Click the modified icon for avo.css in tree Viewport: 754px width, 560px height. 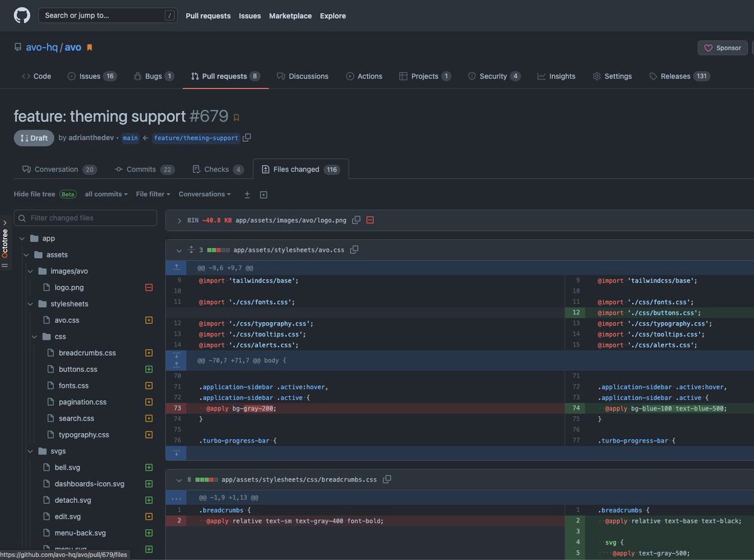coord(149,320)
